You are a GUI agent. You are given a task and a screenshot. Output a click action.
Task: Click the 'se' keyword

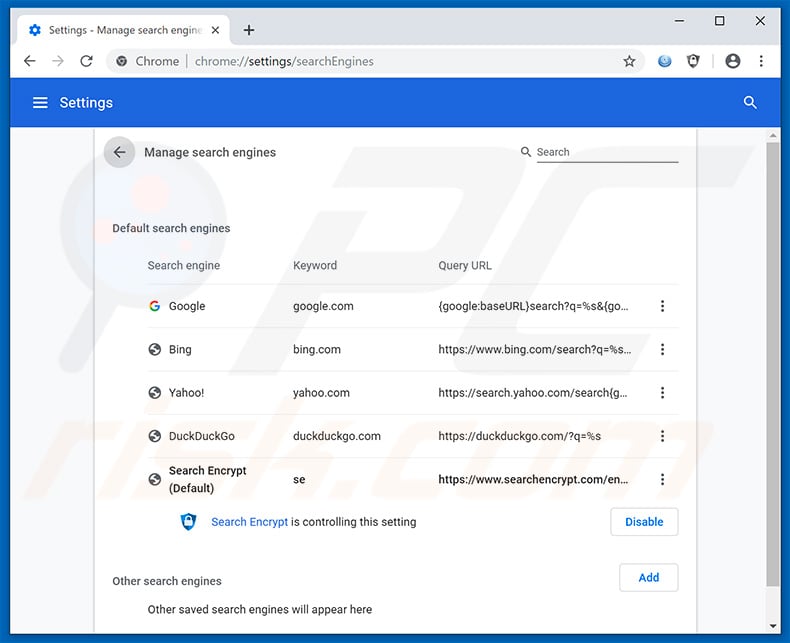(x=299, y=479)
